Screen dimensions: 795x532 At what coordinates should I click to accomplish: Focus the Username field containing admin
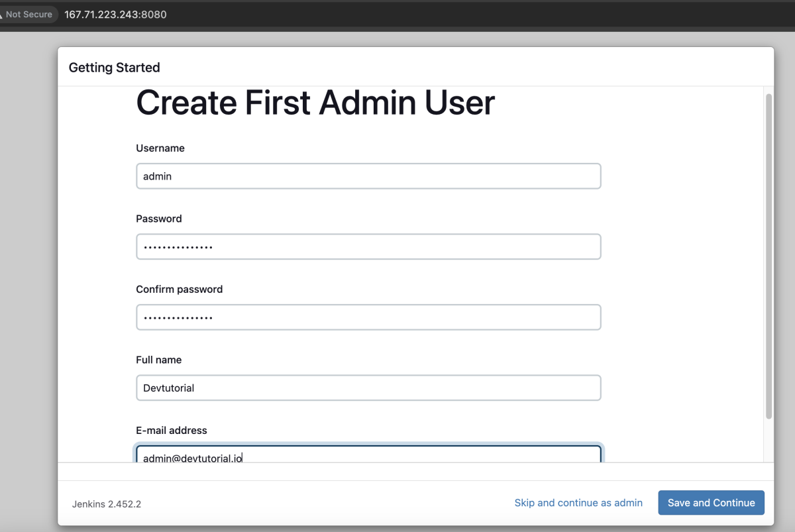(x=368, y=176)
